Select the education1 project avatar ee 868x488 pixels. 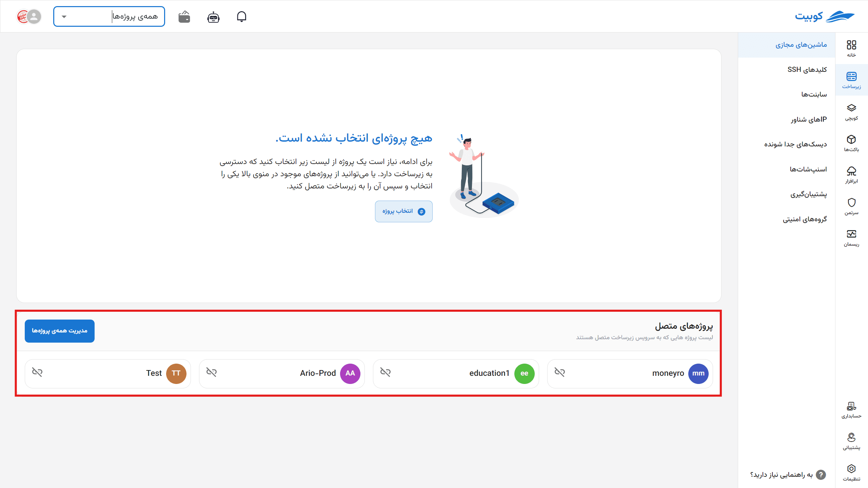pyautogui.click(x=524, y=373)
